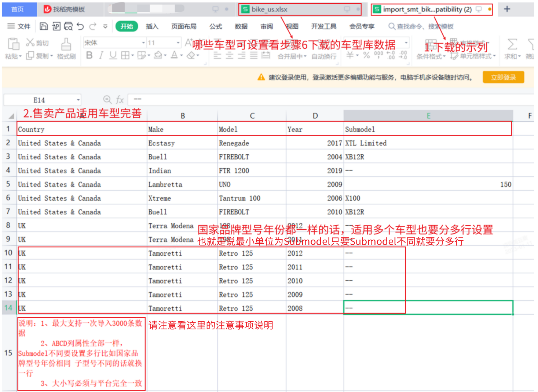
Task: Click cell containing XTL Limited
Action: [x=428, y=143]
